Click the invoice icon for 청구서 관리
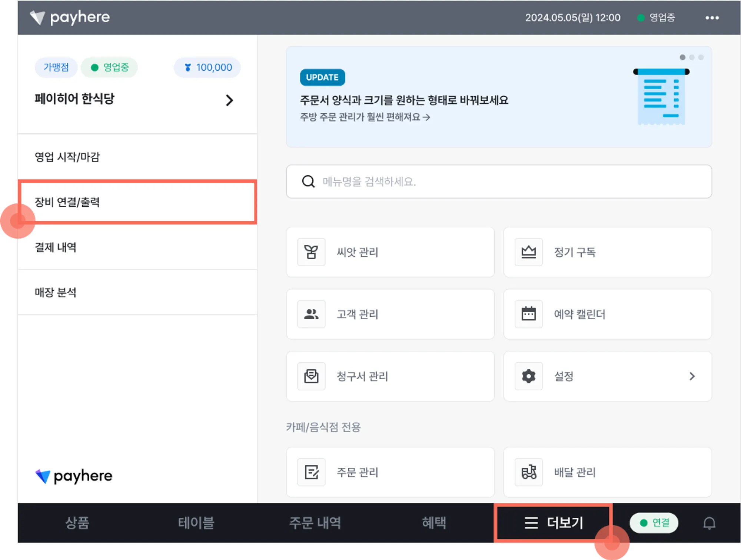 pos(311,376)
